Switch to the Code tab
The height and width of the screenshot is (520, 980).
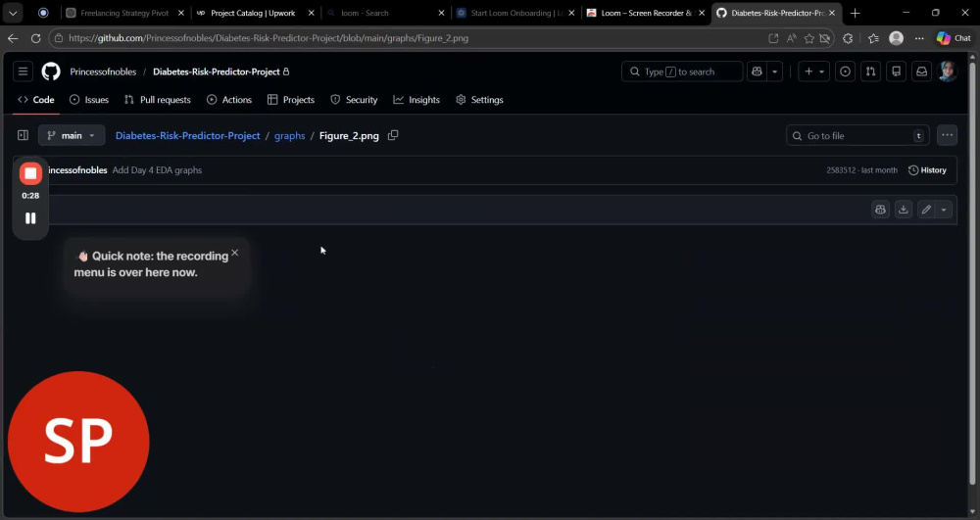click(36, 100)
